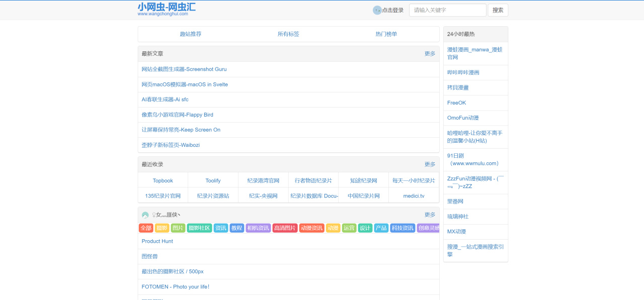The image size is (644, 300).
Task: Open 中国纪录片网 site link
Action: coord(364,195)
